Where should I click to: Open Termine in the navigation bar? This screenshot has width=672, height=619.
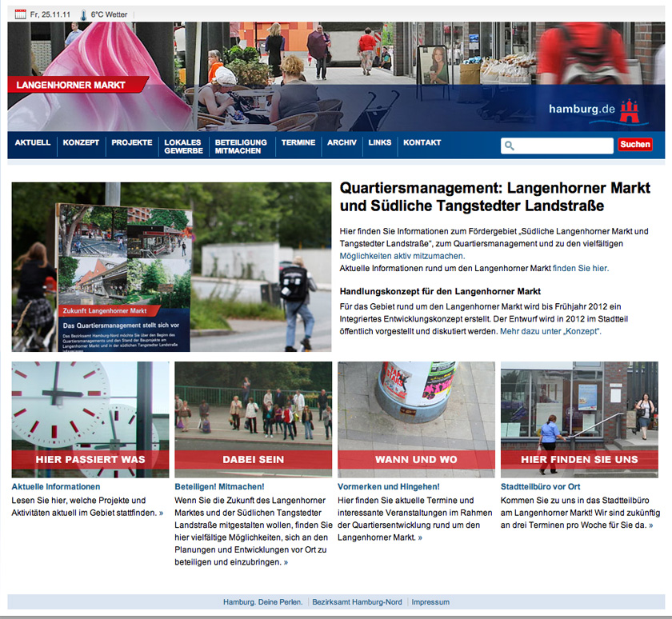[298, 142]
